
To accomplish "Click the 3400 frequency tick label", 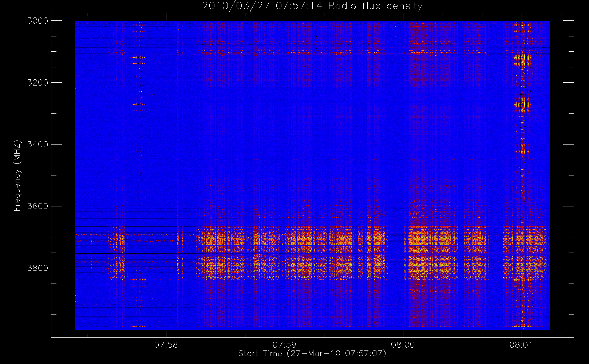I will 38,145.
